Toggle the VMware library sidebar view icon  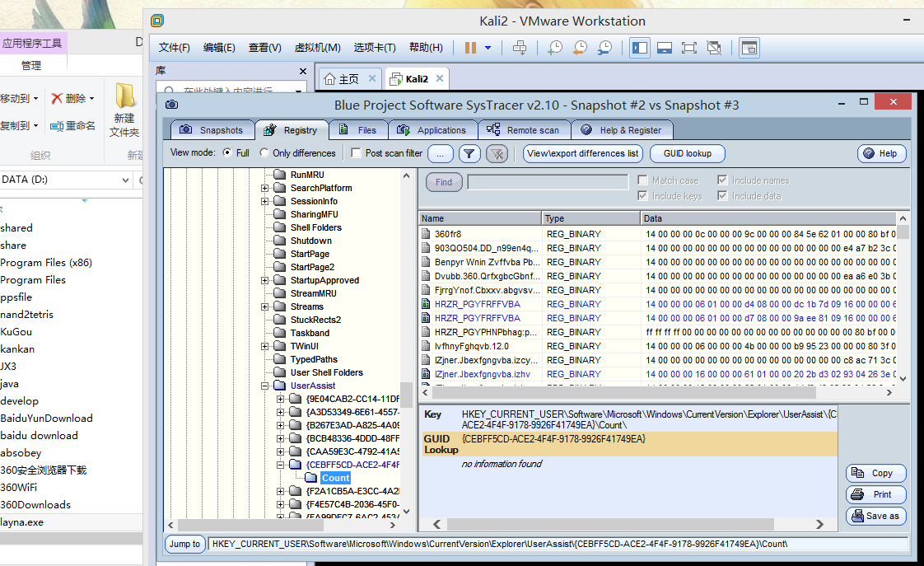(639, 48)
